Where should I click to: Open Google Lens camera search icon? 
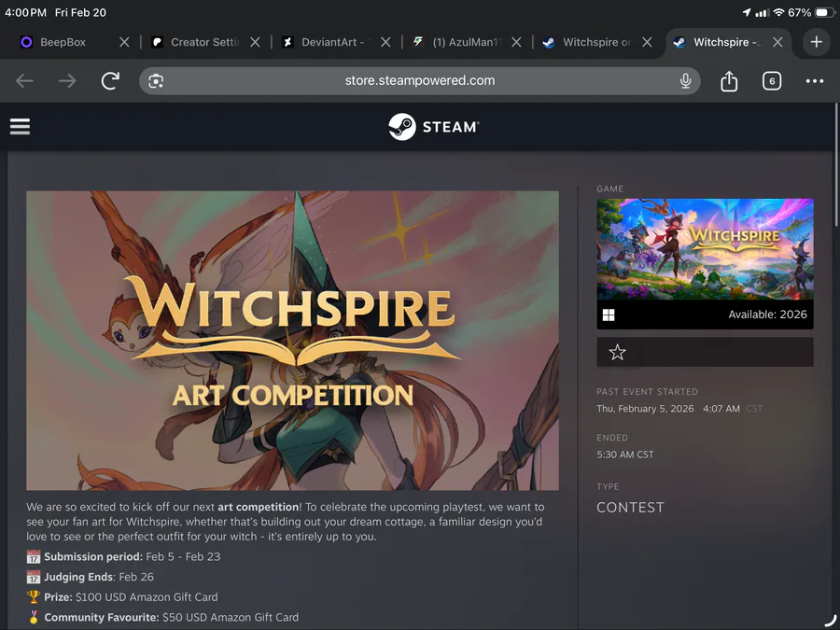coord(156,81)
